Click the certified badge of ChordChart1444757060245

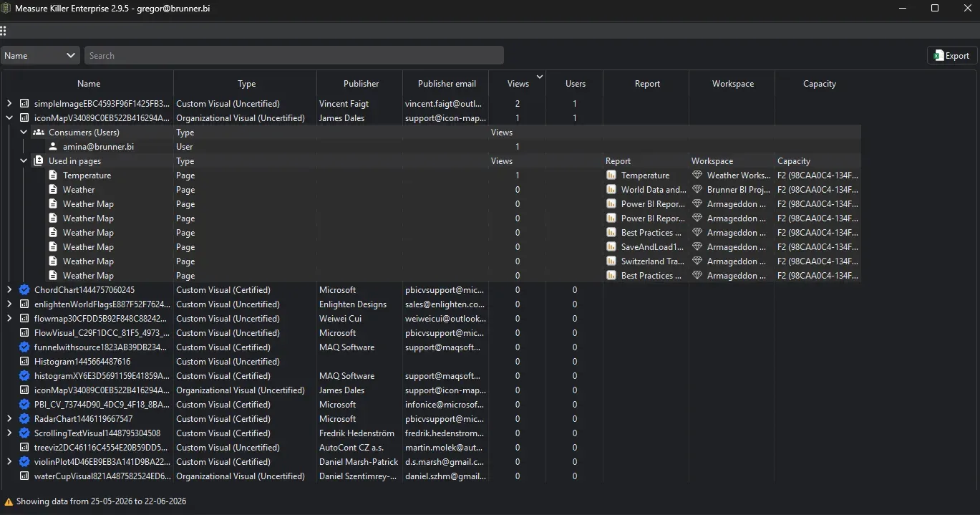click(24, 290)
